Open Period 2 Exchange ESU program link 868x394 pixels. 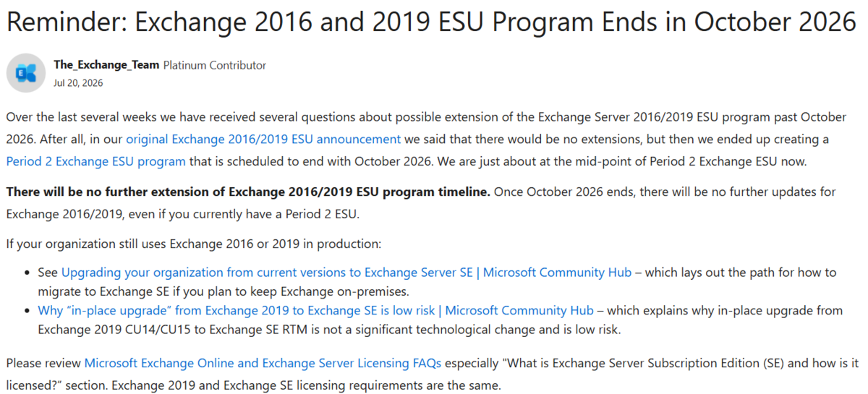click(96, 160)
